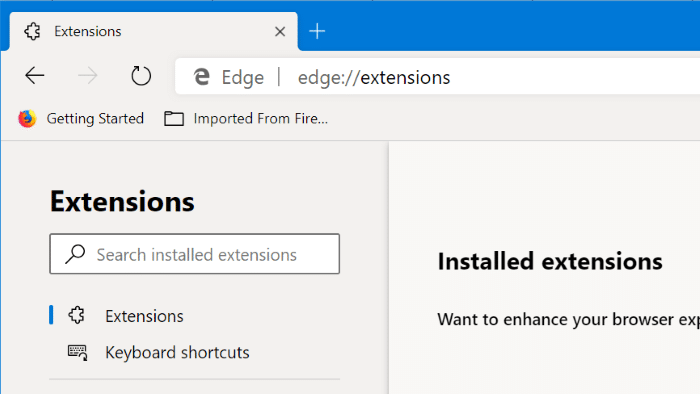700x394 pixels.
Task: Open a new tab with plus button
Action: tap(317, 31)
